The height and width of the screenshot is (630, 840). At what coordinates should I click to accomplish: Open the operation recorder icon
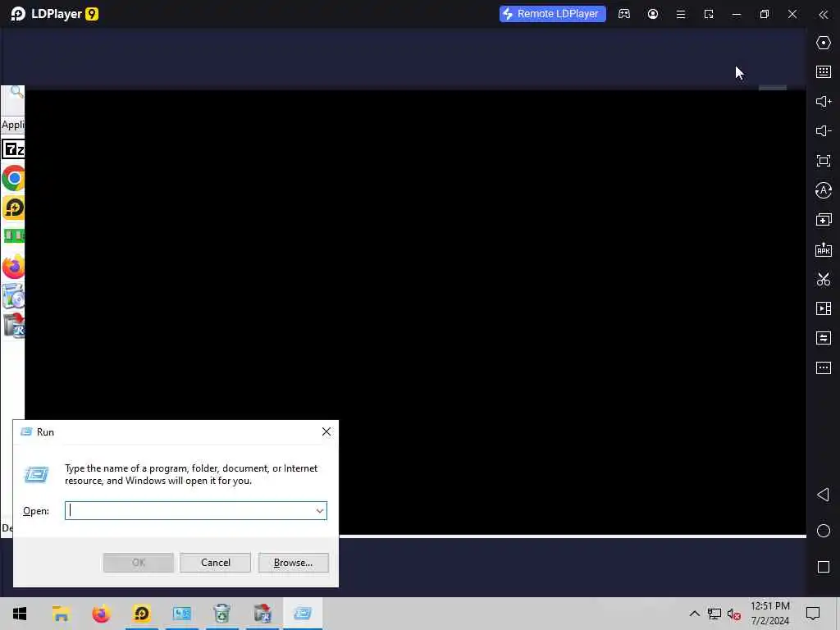tap(824, 190)
